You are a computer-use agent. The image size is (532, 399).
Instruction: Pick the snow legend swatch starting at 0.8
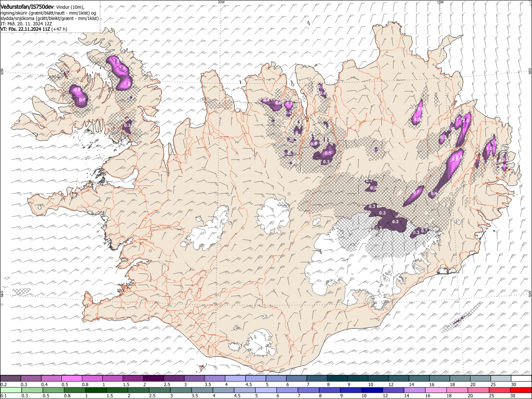(x=92, y=379)
